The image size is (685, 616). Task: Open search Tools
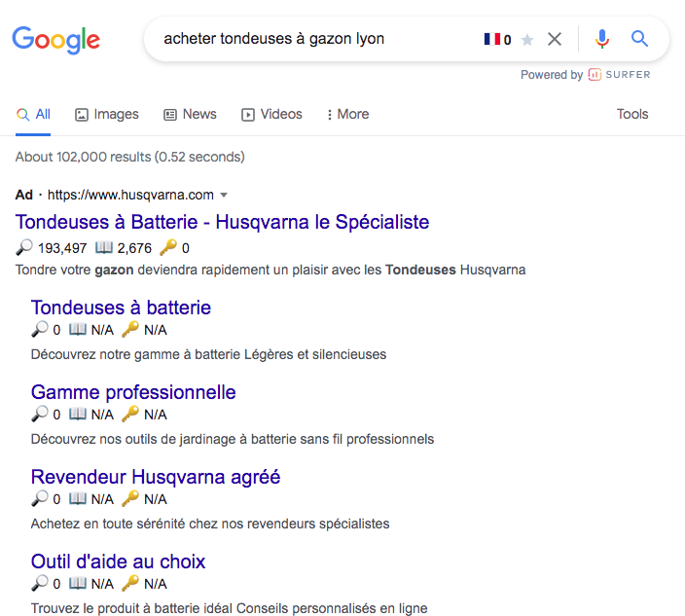tap(632, 114)
